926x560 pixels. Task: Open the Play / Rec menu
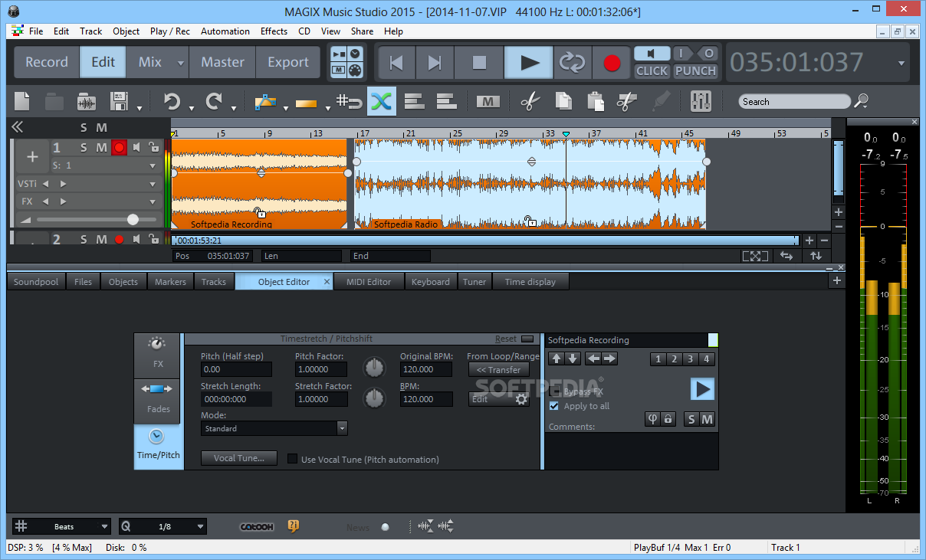[x=170, y=31]
